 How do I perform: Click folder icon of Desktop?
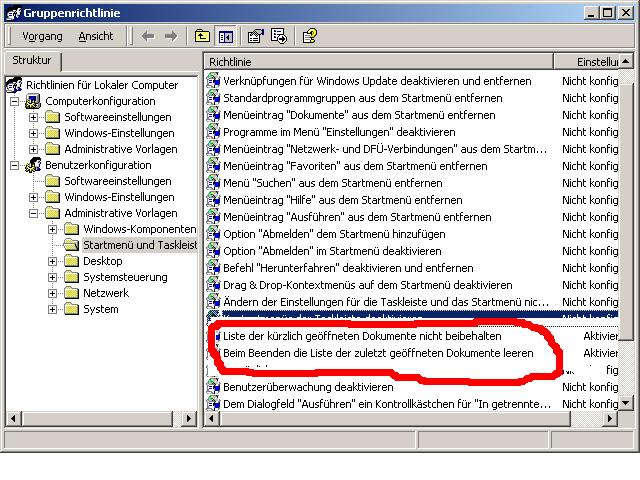pos(71,261)
